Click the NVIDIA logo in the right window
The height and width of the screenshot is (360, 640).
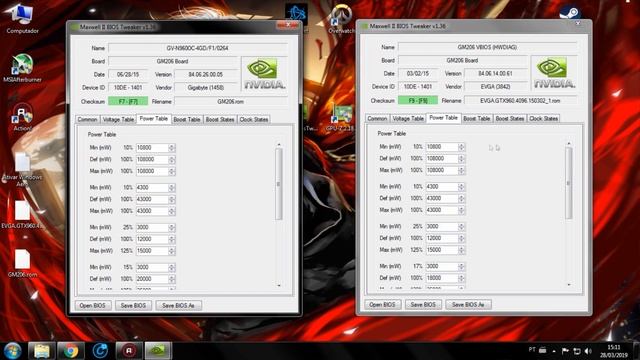point(554,73)
